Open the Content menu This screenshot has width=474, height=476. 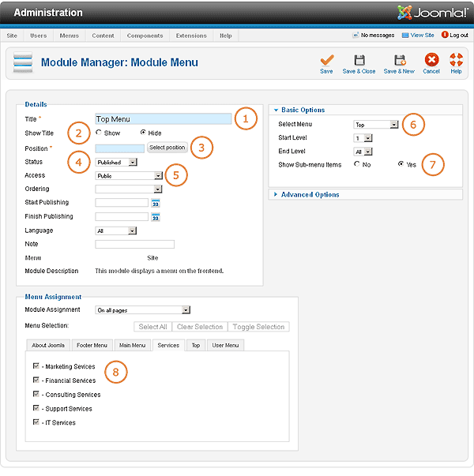(x=103, y=36)
